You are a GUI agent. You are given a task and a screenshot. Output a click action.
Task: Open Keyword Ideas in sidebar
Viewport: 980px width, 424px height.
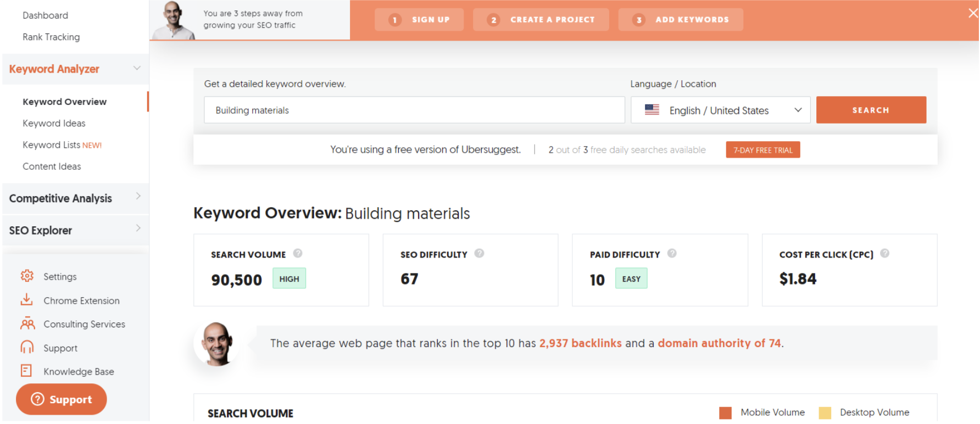click(x=54, y=124)
